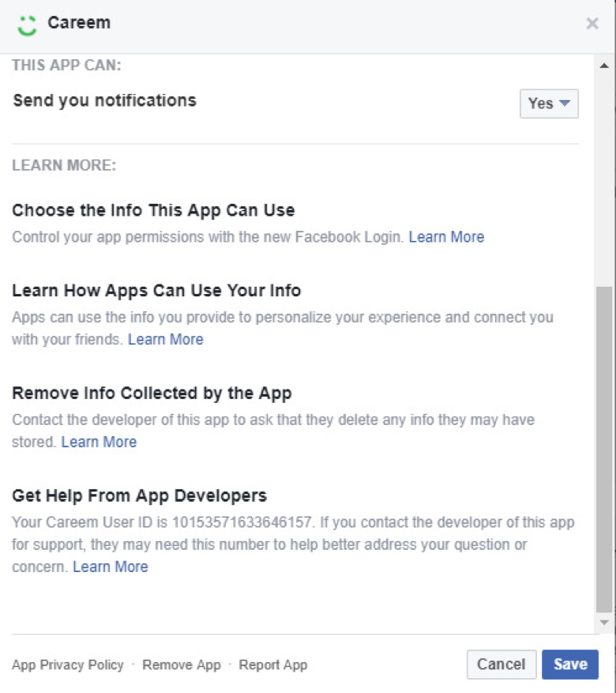Click the "Send you notifications" label
Screen dimensions: 616x693
(x=104, y=101)
